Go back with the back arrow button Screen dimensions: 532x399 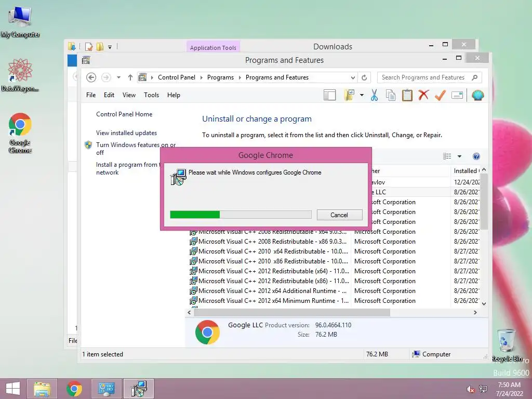[x=91, y=77]
